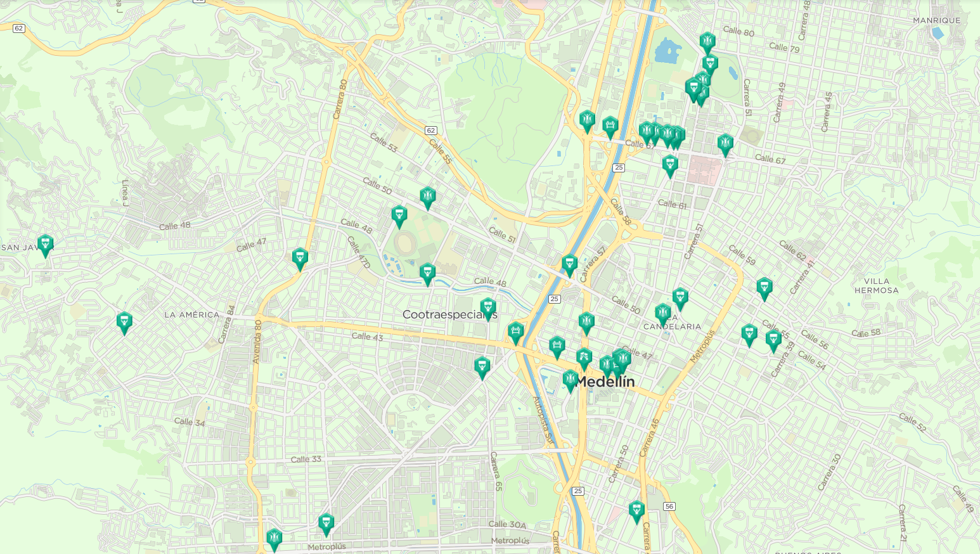Select the crowd marker left of the northern bed marker
Viewport: 980px width, 554px height.
(587, 120)
